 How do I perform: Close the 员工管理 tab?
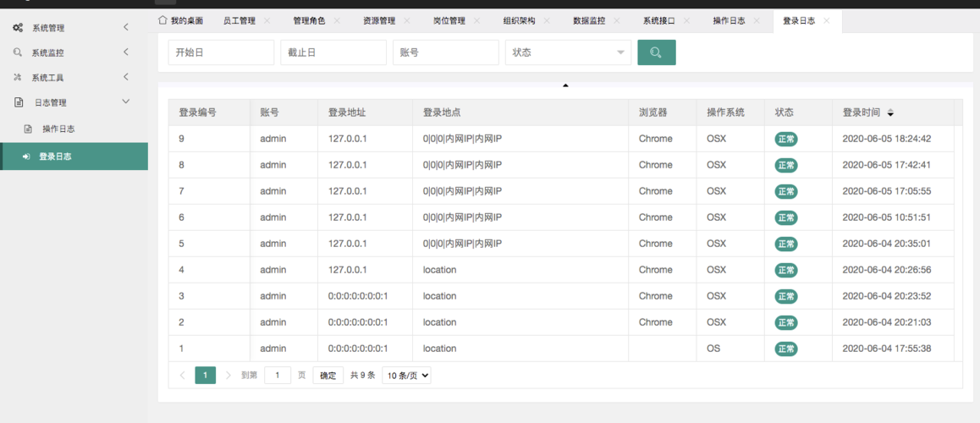coord(267,20)
